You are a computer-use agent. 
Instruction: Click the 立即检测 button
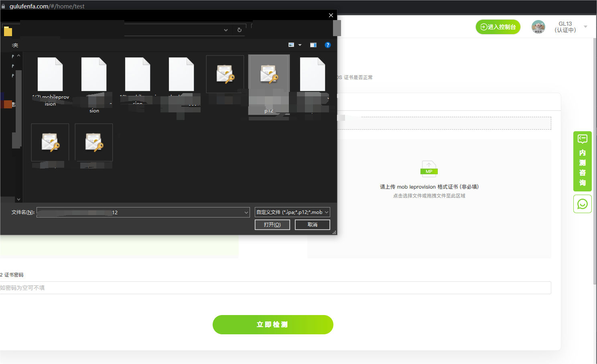coord(273,325)
